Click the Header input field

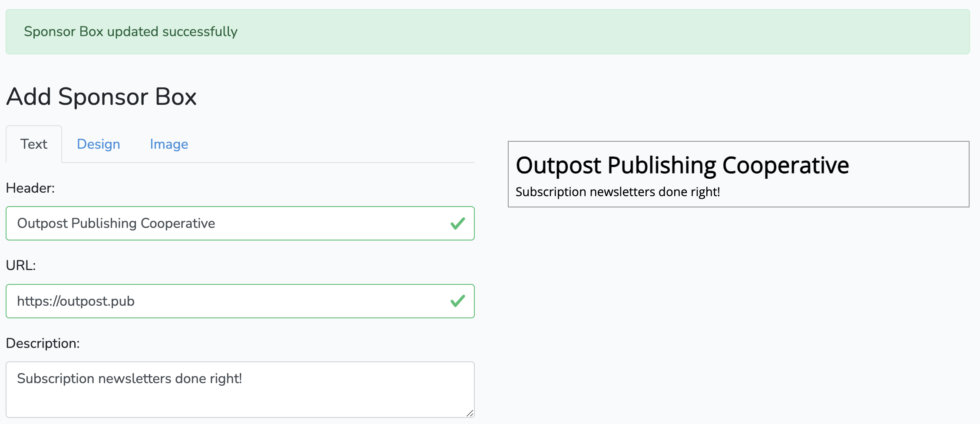click(x=240, y=223)
